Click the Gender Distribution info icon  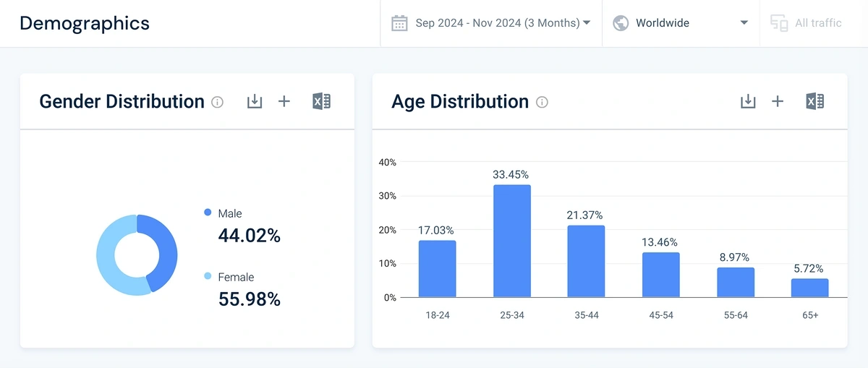click(217, 102)
